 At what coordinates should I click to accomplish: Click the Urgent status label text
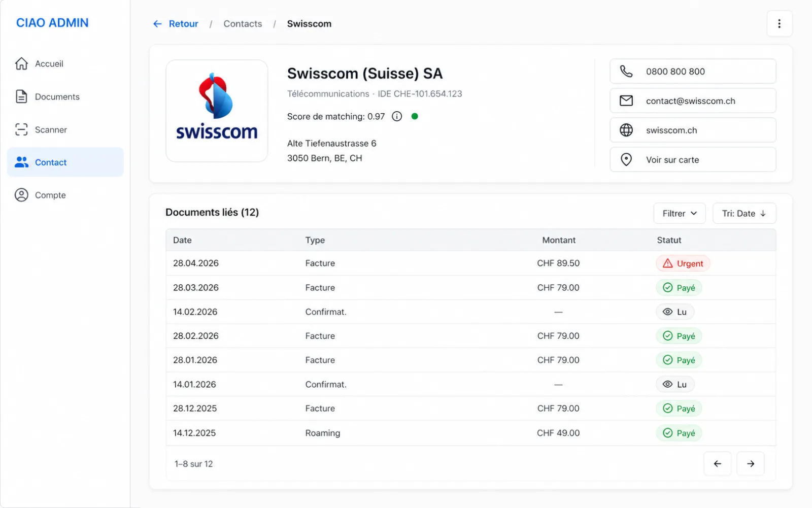click(x=690, y=264)
